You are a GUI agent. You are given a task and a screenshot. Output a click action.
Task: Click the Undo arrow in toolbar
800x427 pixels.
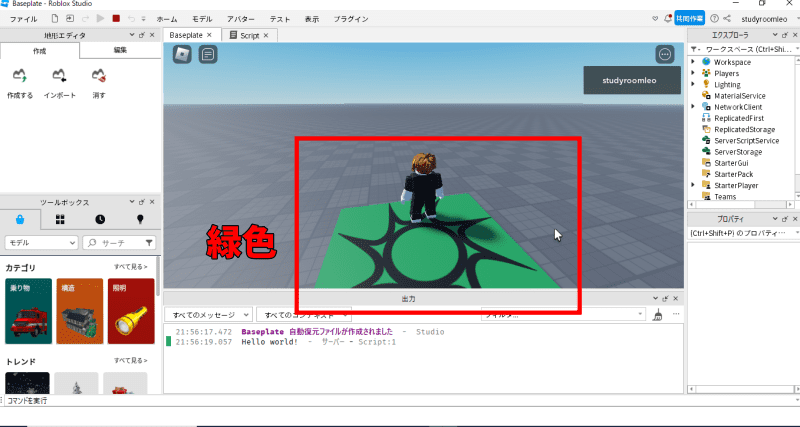click(x=131, y=19)
